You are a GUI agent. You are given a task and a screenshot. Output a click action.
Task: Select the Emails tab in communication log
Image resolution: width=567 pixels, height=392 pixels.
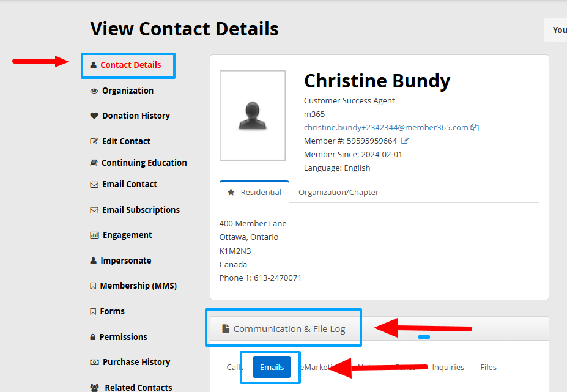(x=272, y=367)
